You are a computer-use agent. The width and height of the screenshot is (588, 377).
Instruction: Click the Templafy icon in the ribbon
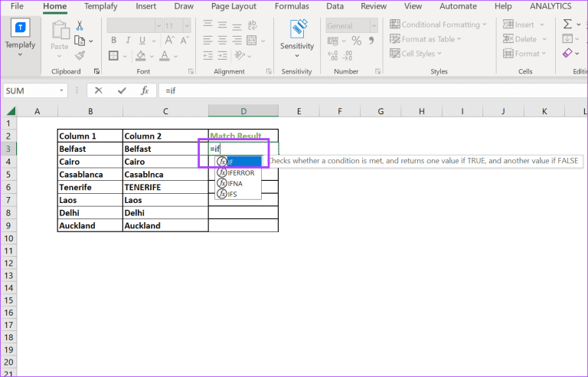pyautogui.click(x=21, y=34)
